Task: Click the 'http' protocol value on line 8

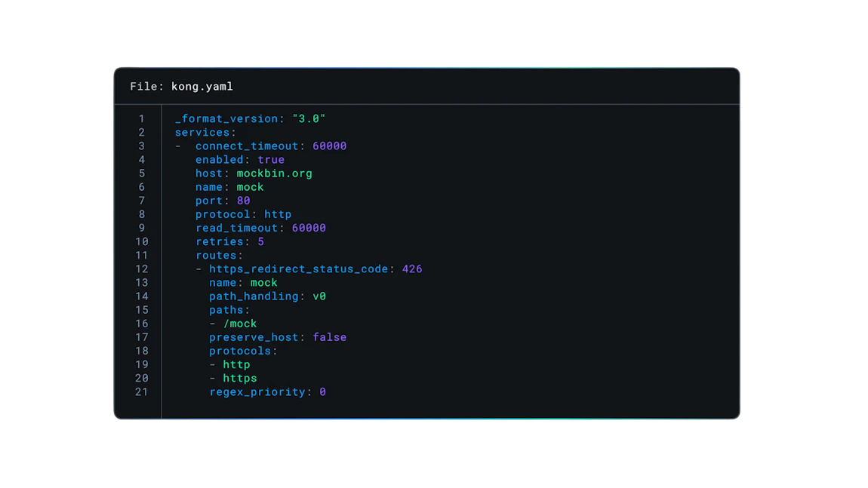Action: pos(278,215)
